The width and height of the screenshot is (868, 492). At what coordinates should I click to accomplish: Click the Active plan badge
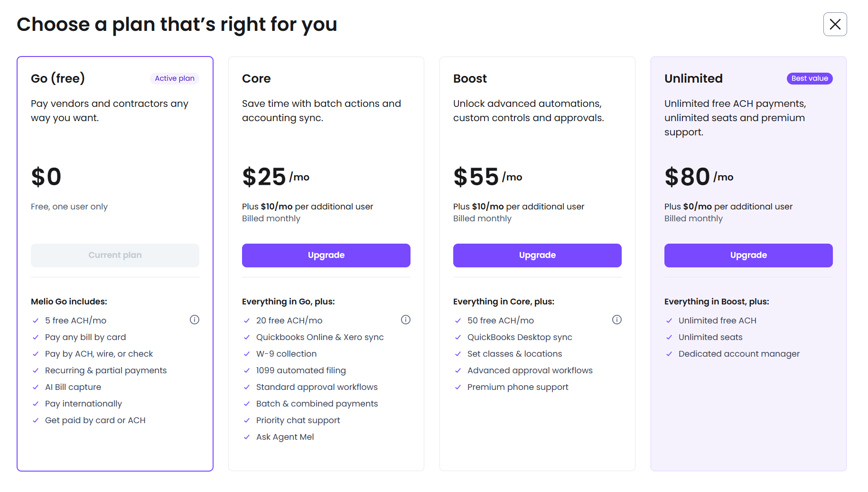(x=175, y=78)
